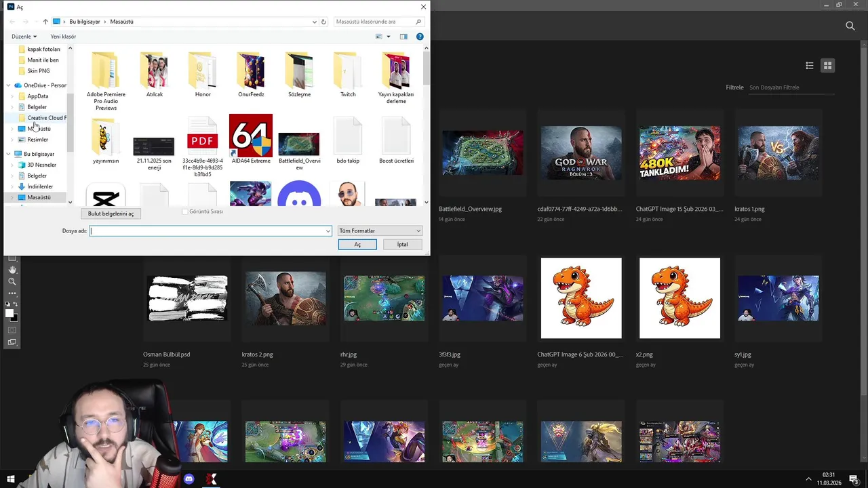Open the background color swatch
868x488 pixels.
pyautogui.click(x=15, y=318)
